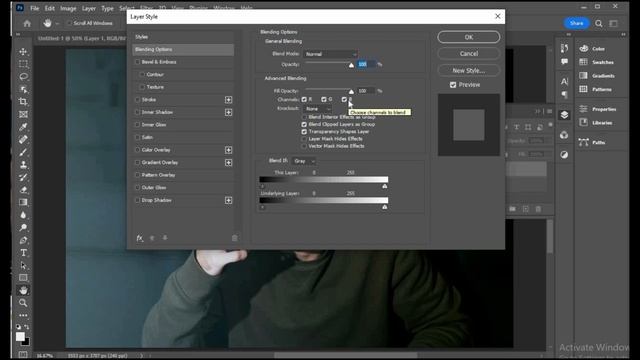640x360 pixels.
Task: Click the General Blending Opacity value field
Action: pyautogui.click(x=366, y=64)
